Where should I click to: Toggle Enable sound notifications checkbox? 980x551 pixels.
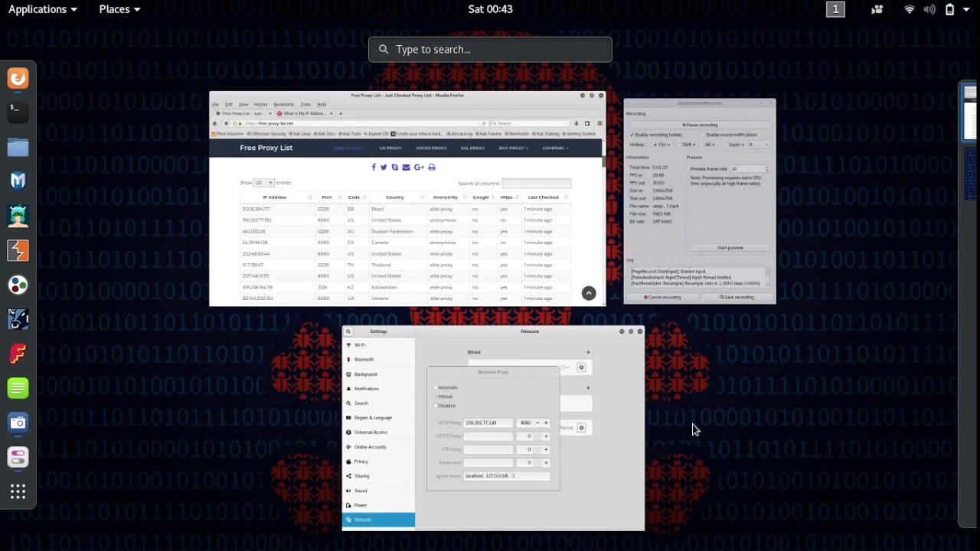[703, 135]
